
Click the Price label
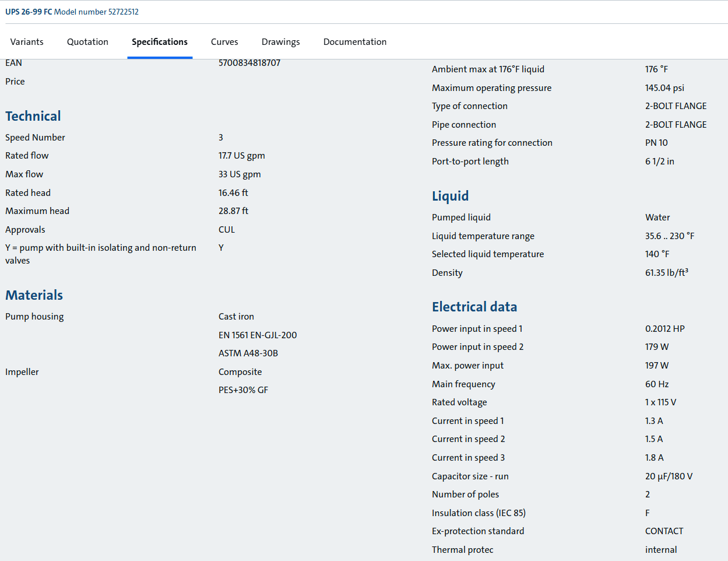point(15,82)
